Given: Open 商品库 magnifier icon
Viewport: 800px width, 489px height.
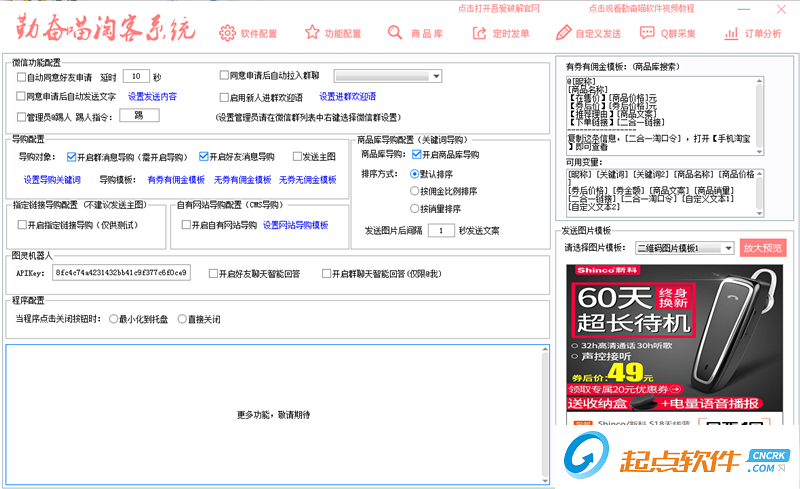Looking at the screenshot, I should [394, 33].
